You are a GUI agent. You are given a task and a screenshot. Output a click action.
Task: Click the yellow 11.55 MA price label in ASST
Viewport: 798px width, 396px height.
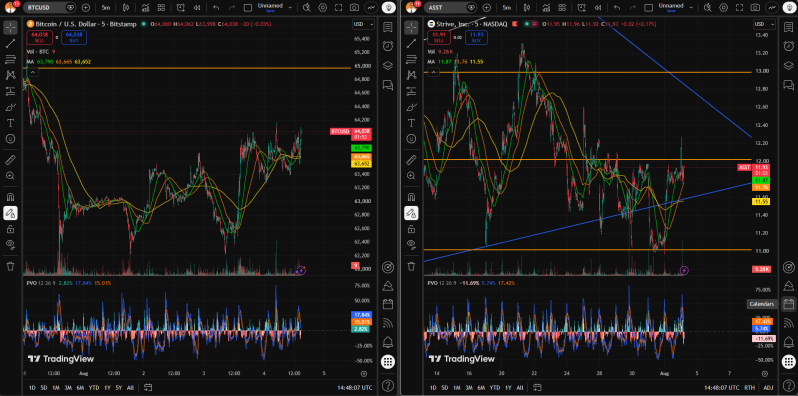pos(762,202)
